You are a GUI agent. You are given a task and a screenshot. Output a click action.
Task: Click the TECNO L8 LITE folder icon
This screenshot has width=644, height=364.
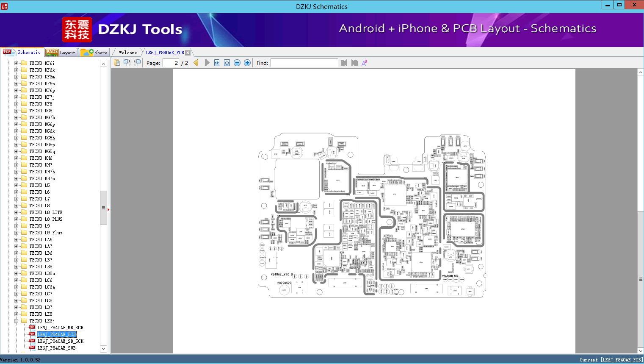coord(24,212)
